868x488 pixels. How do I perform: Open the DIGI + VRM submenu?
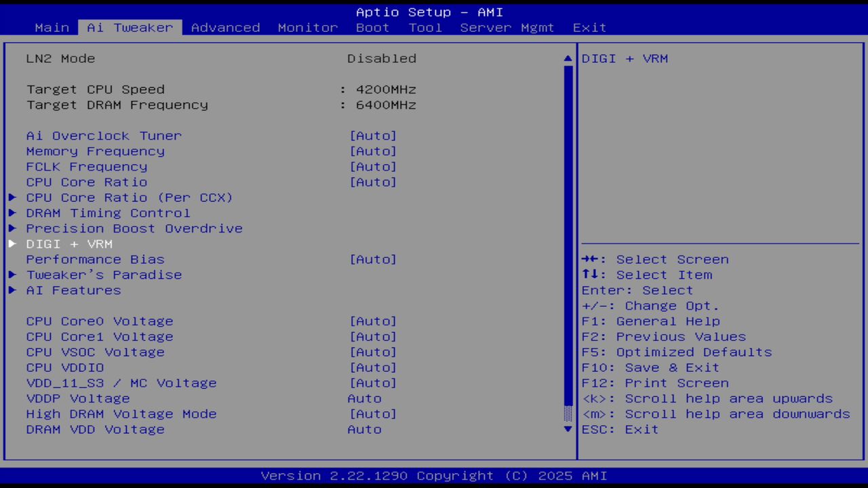(x=69, y=244)
